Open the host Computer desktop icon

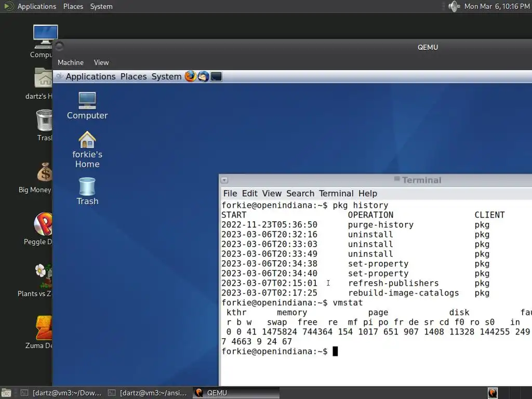pyautogui.click(x=44, y=42)
